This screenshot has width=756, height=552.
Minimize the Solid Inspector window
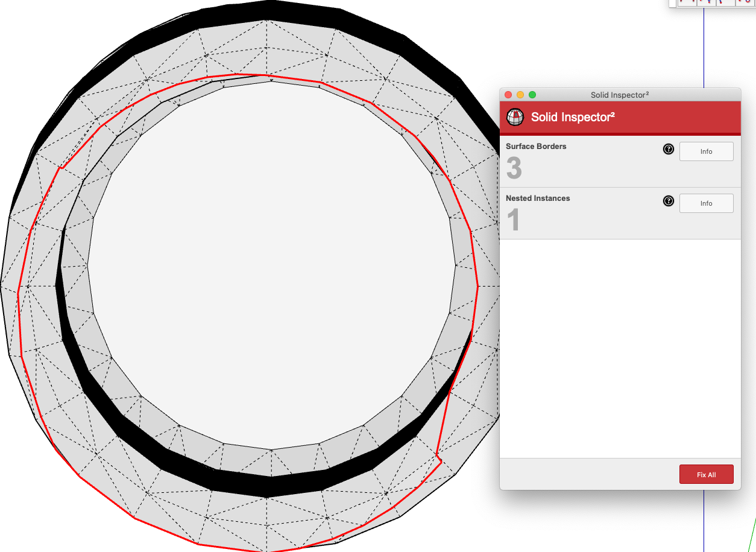(x=520, y=95)
